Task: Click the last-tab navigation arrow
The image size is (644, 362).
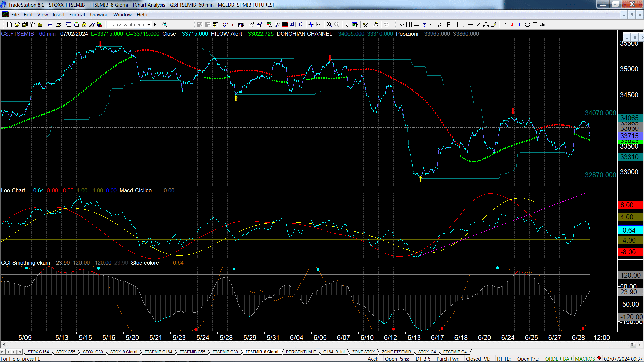Action: 20,352
